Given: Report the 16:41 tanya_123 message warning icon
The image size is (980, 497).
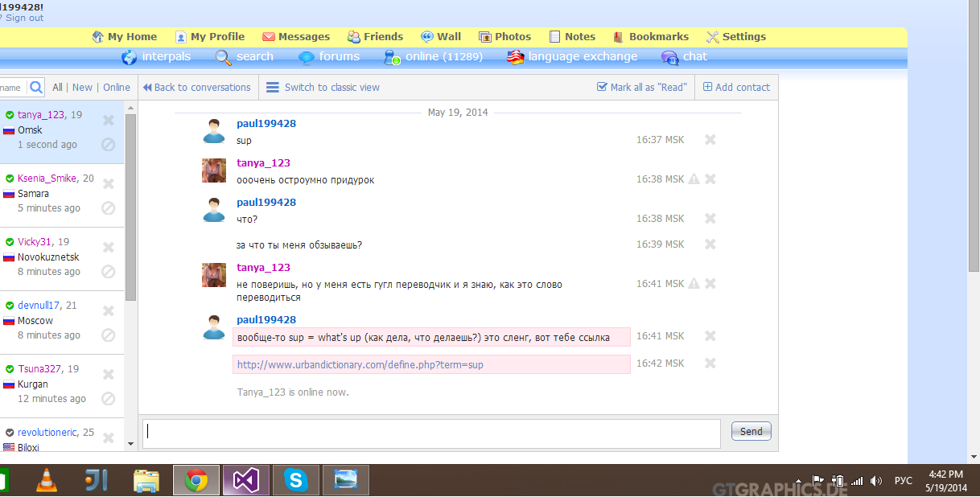Looking at the screenshot, I should (694, 284).
